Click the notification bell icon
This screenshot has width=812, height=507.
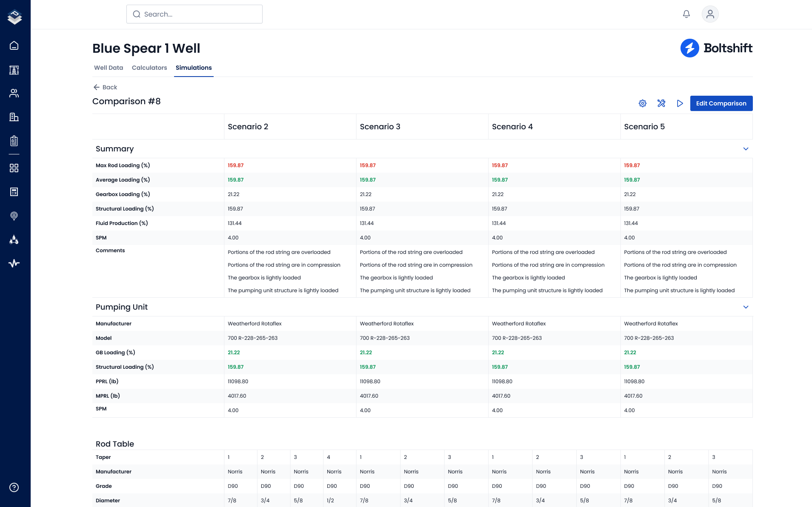[686, 14]
